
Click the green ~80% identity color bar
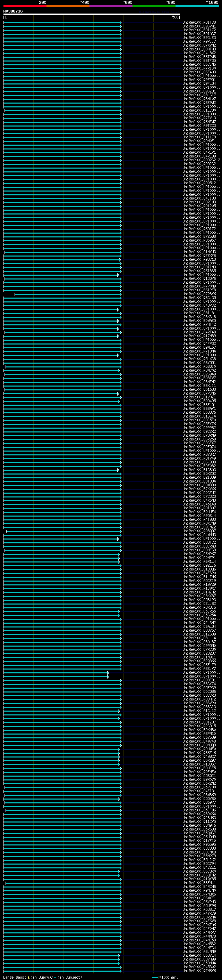(154, 6)
